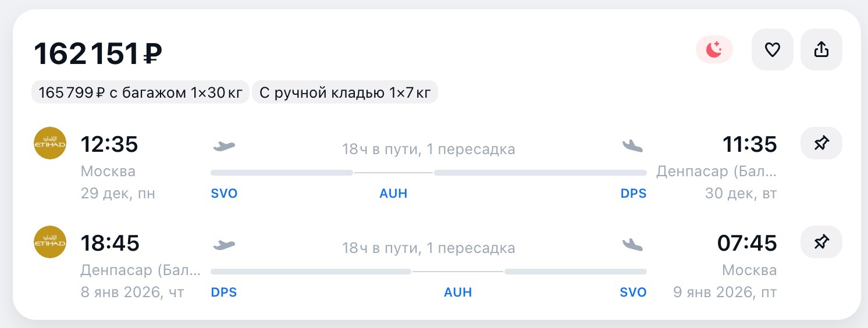The height and width of the screenshot is (328, 868).
Task: Click the takeoff plane icon on outbound flight
Action: point(224,145)
